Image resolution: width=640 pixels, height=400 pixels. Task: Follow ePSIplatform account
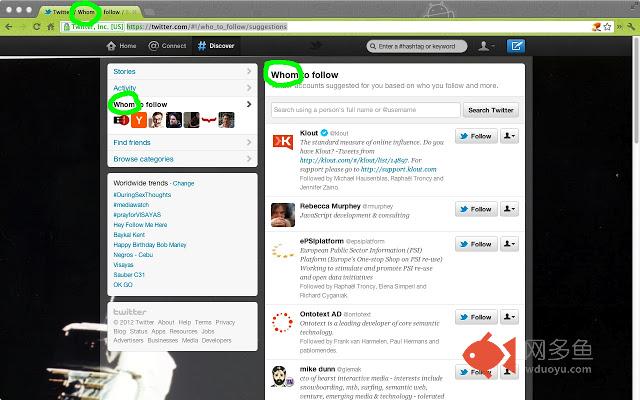476,244
